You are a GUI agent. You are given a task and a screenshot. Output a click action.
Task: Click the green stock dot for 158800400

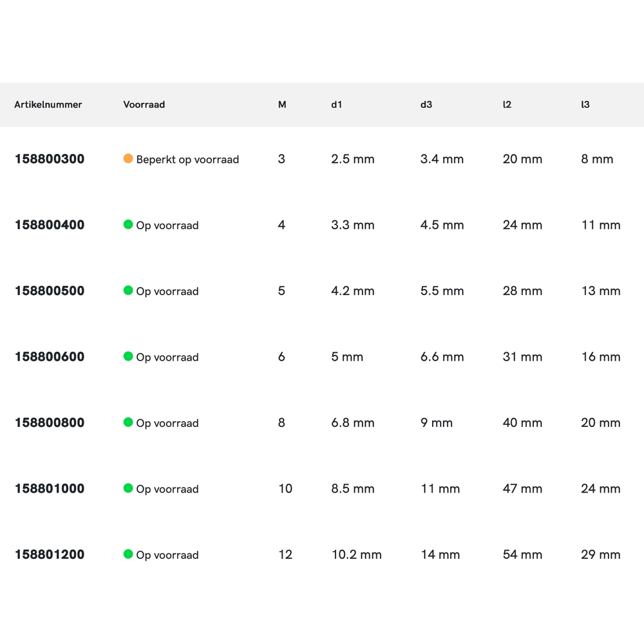coord(128,225)
